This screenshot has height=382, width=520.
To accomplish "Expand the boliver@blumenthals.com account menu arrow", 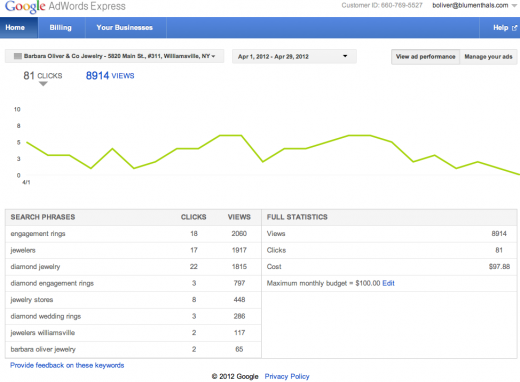I will click(x=514, y=5).
